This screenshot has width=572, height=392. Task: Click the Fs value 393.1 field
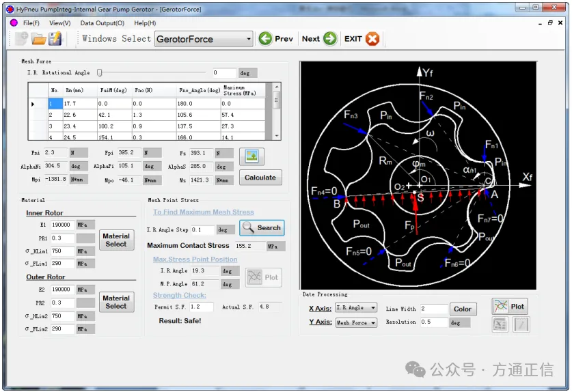pyautogui.click(x=202, y=153)
